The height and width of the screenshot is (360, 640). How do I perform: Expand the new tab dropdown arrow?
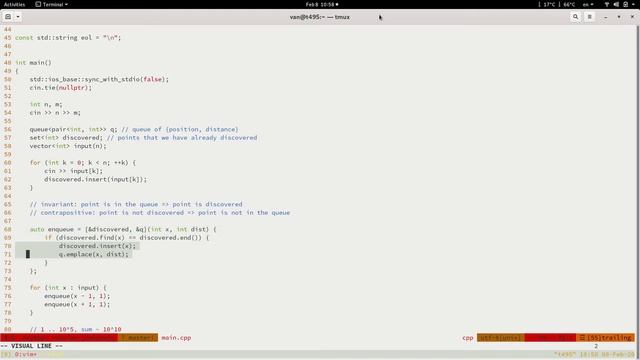click(18, 17)
